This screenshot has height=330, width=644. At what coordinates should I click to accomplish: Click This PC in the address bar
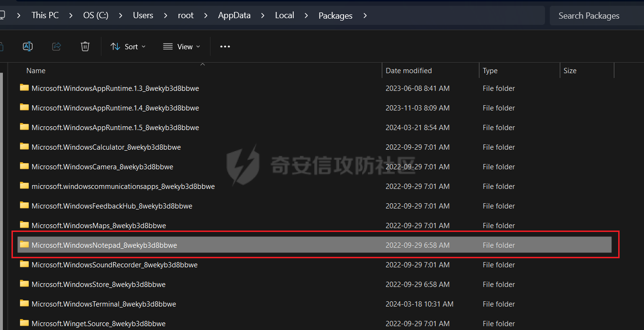tap(45, 15)
